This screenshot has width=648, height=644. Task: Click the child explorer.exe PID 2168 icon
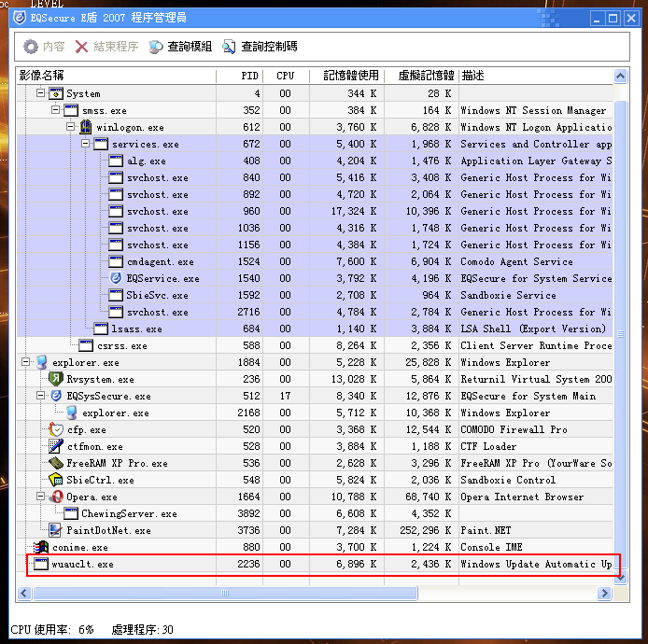pos(71,413)
